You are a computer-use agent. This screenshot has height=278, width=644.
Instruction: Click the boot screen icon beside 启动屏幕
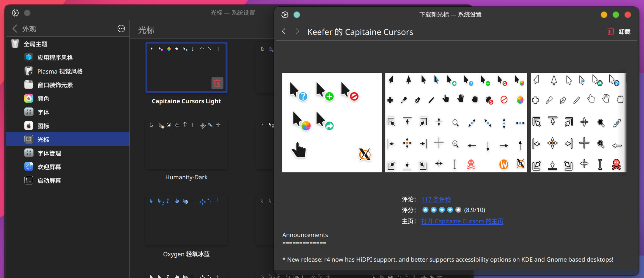[29, 180]
